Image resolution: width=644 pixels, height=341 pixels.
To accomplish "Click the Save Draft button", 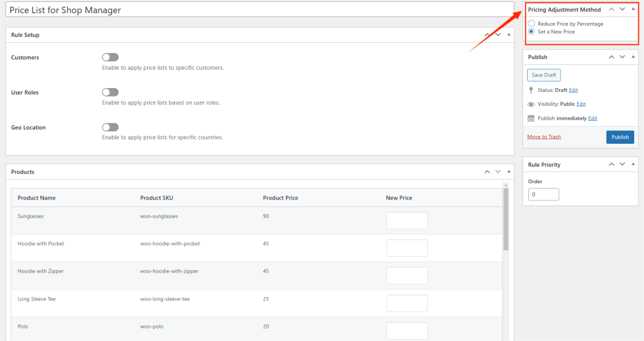I will coord(543,75).
